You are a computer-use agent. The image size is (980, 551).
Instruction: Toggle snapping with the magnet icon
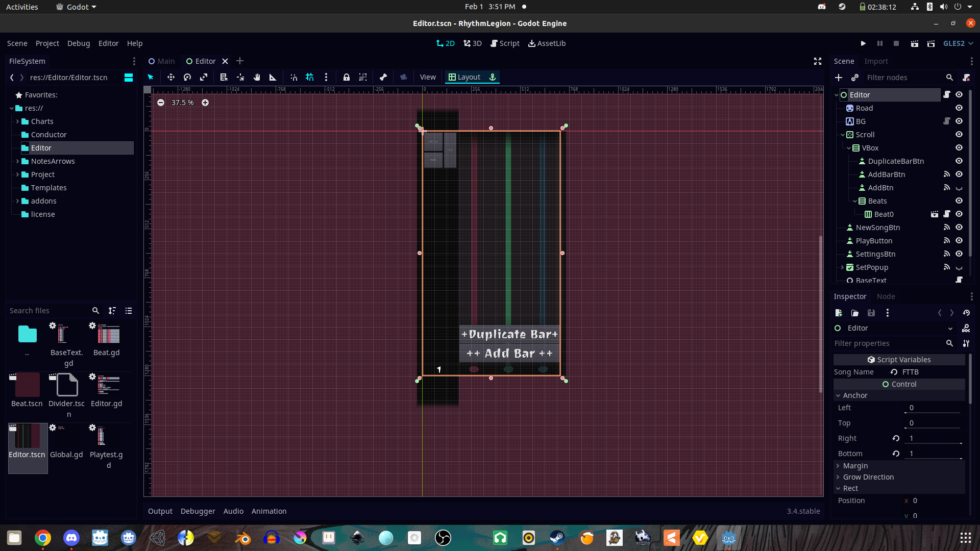pos(293,77)
